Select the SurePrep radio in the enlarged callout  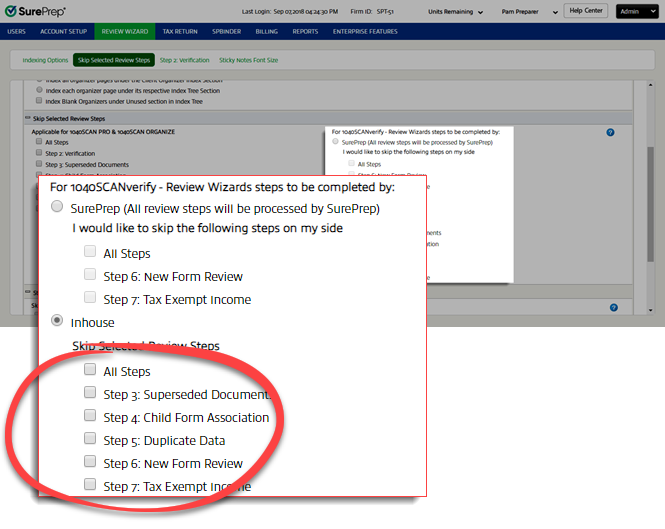(57, 207)
